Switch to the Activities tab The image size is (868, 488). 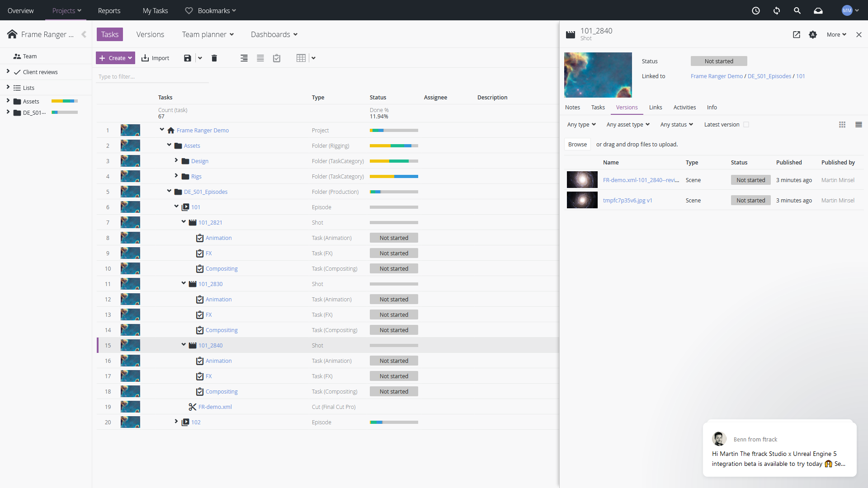684,107
